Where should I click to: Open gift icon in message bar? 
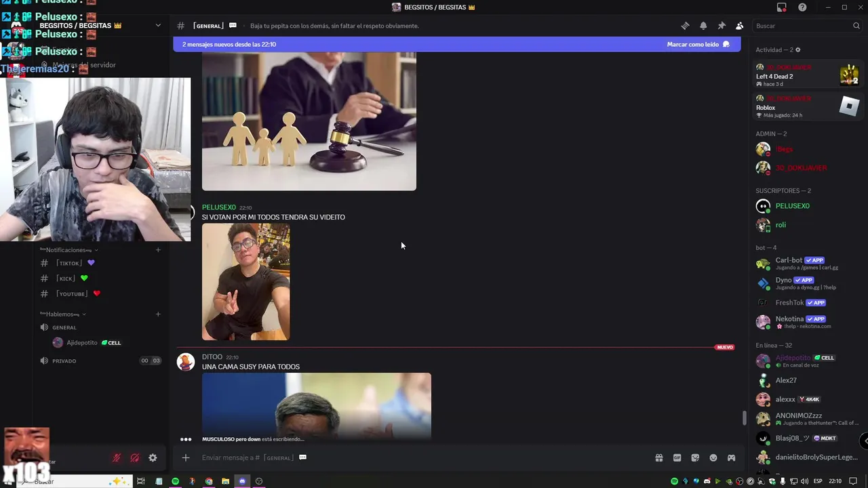click(658, 457)
